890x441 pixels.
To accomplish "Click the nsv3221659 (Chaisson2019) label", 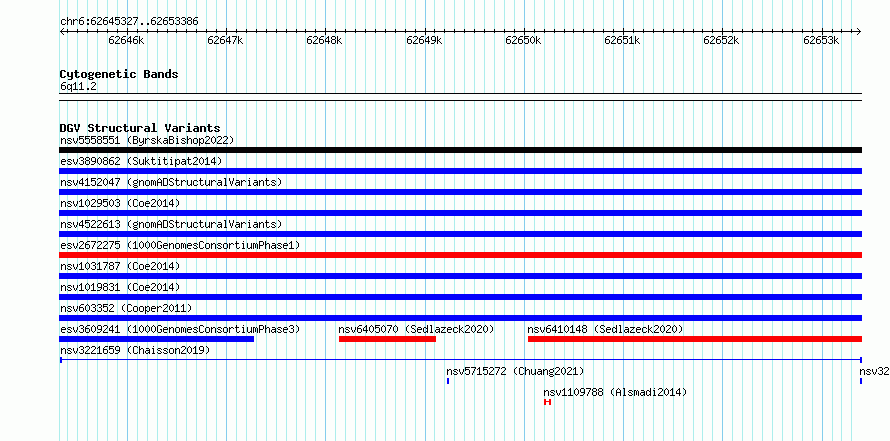I will coord(135,350).
